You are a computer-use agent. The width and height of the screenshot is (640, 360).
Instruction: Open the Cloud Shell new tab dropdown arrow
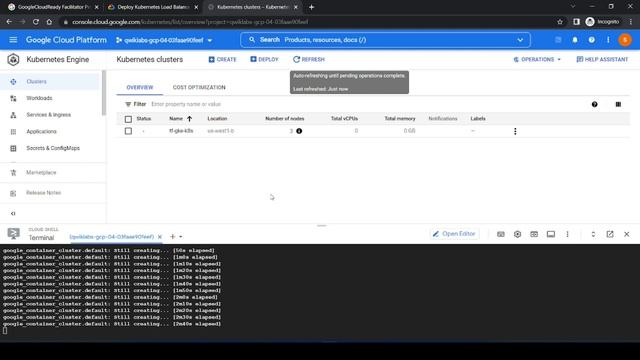pos(180,237)
